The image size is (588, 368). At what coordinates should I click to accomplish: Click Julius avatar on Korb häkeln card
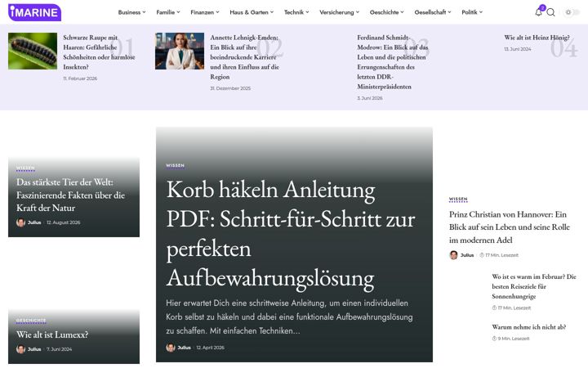tap(171, 348)
